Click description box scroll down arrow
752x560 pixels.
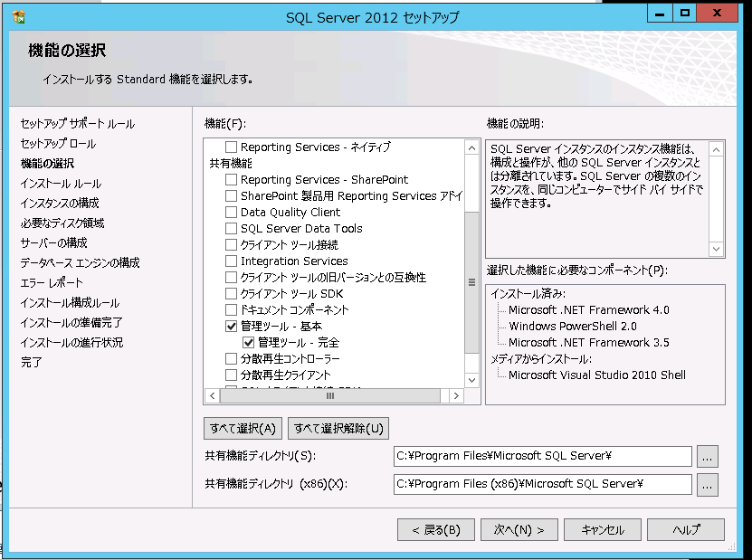716,249
